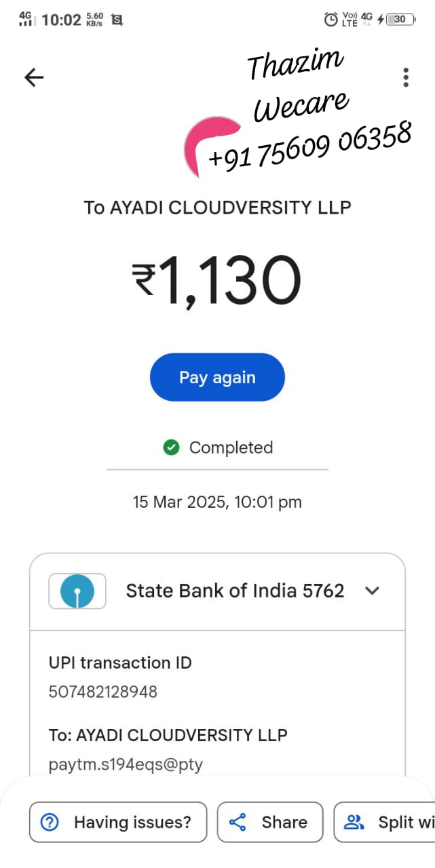Tap the paytm.s194eqs@pty UPI address

tap(126, 765)
